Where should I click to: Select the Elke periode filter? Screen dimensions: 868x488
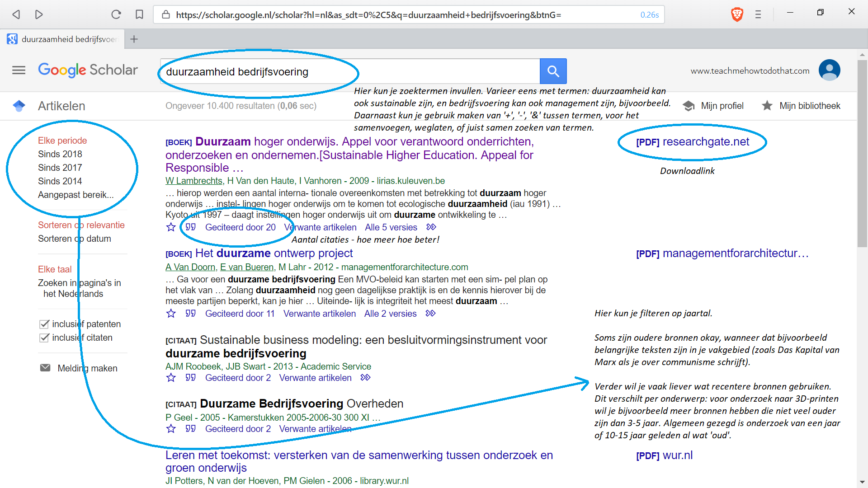click(x=62, y=141)
